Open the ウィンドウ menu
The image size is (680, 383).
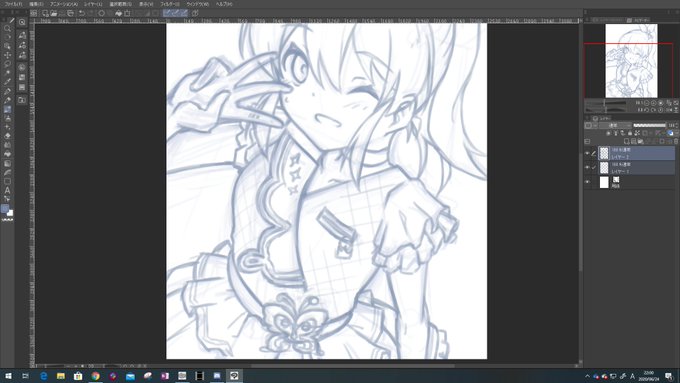click(x=197, y=4)
